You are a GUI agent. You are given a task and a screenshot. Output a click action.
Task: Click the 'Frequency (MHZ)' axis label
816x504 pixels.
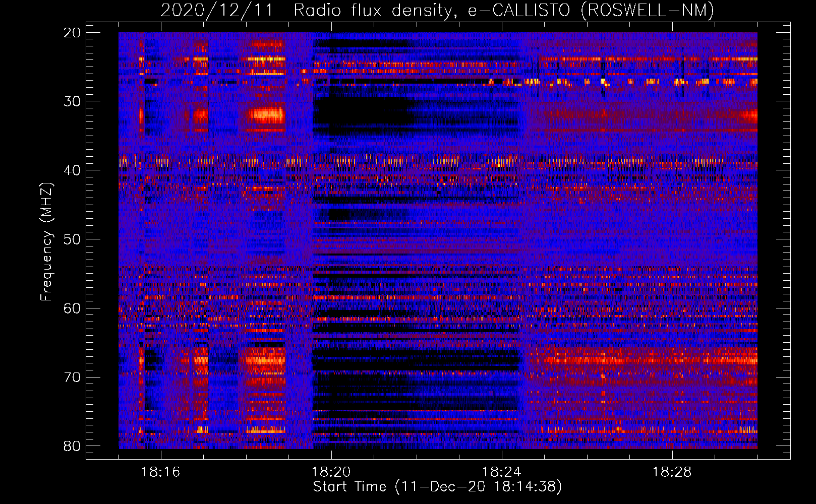click(46, 242)
